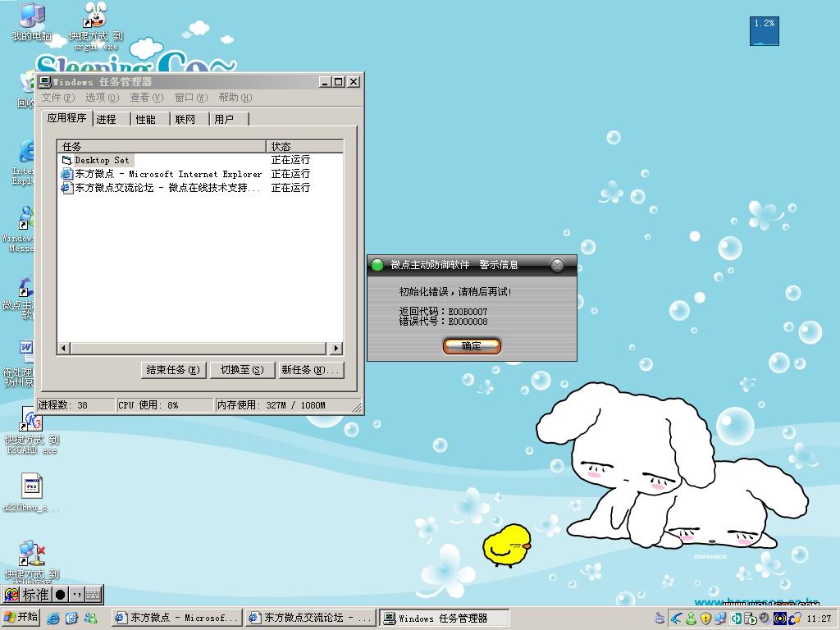This screenshot has height=630, width=840.
Task: Toggle punctuation mode on the IME bar
Action: click(x=76, y=595)
